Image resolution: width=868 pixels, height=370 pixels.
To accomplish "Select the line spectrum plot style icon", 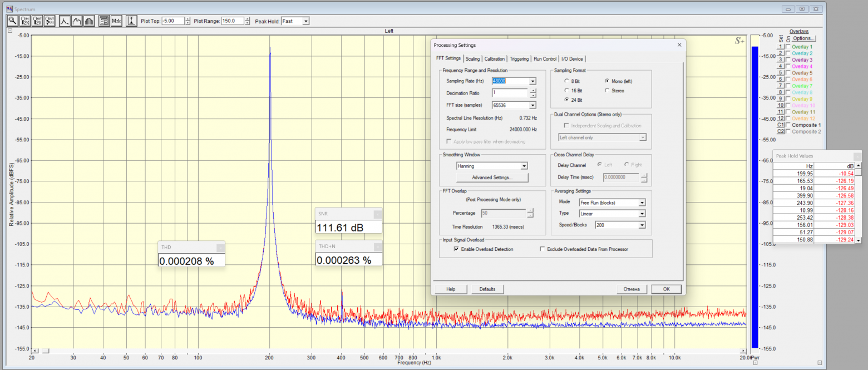I will (x=65, y=21).
